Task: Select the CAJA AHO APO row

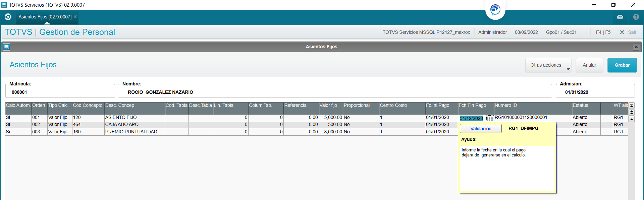Action: (x=121, y=125)
